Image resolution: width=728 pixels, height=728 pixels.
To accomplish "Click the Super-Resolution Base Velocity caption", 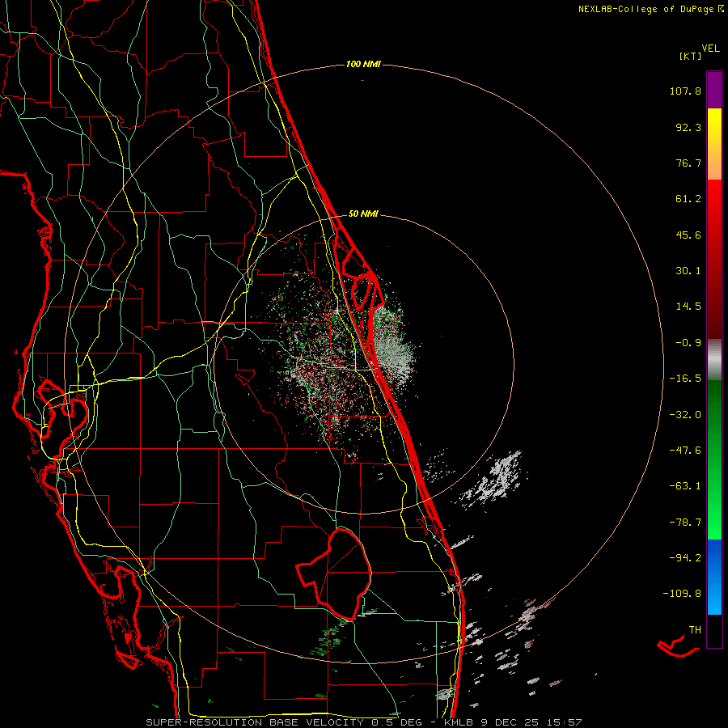I will (x=363, y=722).
